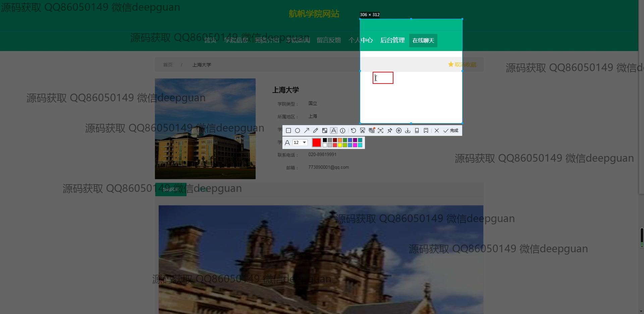644x314 pixels.
Task: Select the text annotation tool
Action: point(334,130)
